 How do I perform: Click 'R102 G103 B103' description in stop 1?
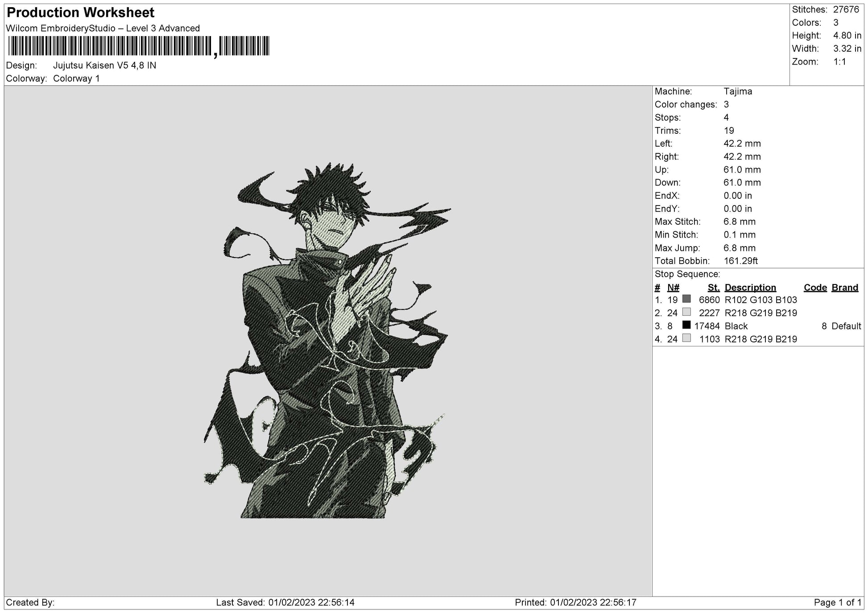pos(761,300)
